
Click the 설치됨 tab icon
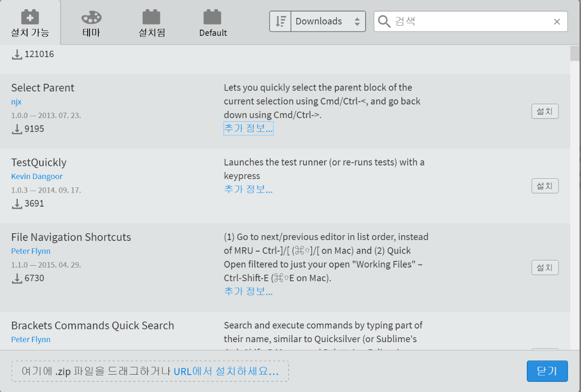pos(152,17)
